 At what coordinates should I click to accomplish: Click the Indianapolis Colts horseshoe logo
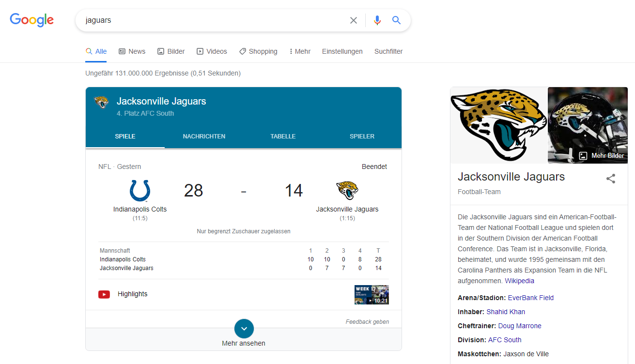click(x=140, y=191)
